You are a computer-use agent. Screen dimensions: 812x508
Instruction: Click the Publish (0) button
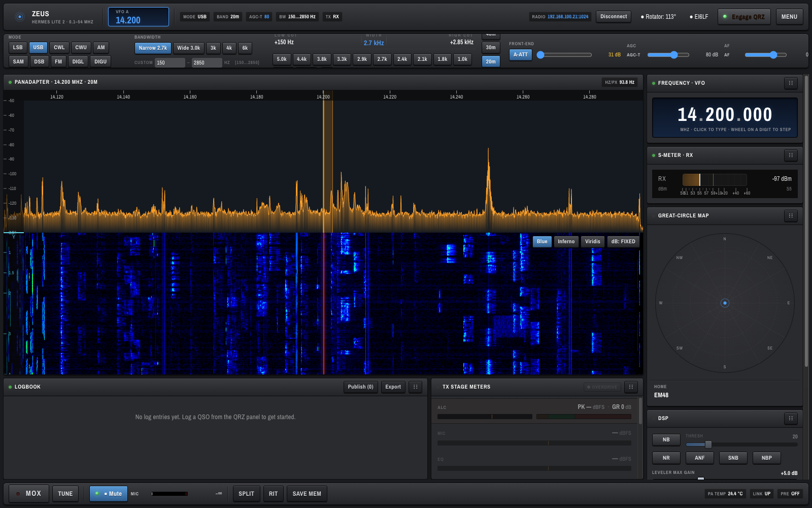point(360,387)
